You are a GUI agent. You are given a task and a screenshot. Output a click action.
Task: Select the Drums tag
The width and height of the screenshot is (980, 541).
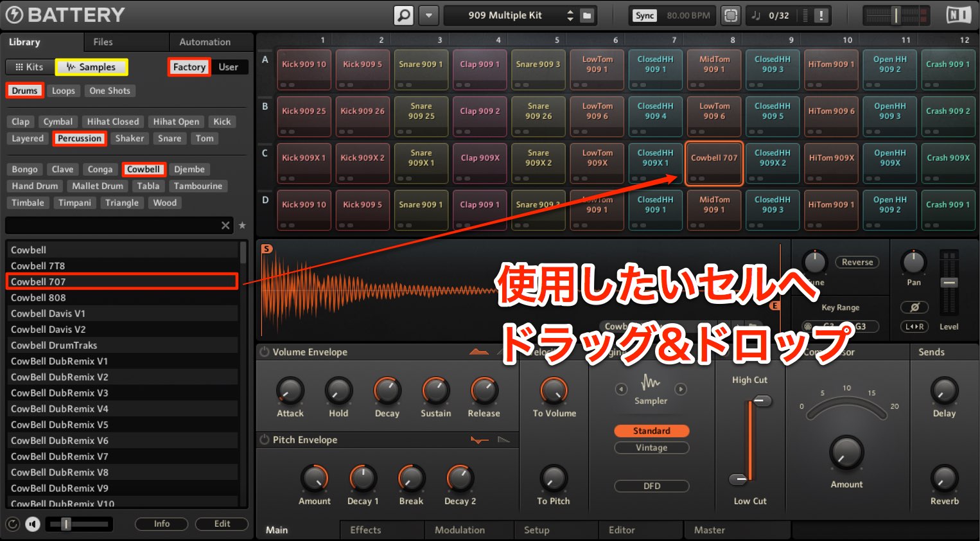[x=24, y=91]
